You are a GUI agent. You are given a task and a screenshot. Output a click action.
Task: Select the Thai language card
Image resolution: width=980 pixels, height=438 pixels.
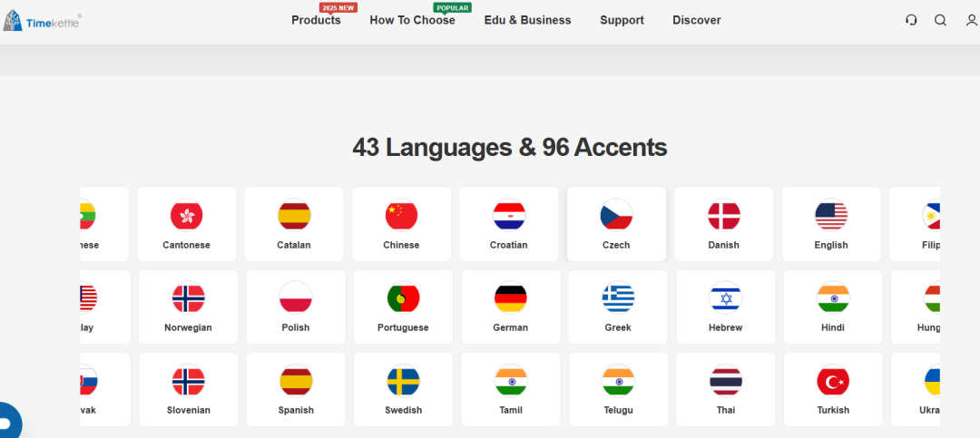point(725,390)
